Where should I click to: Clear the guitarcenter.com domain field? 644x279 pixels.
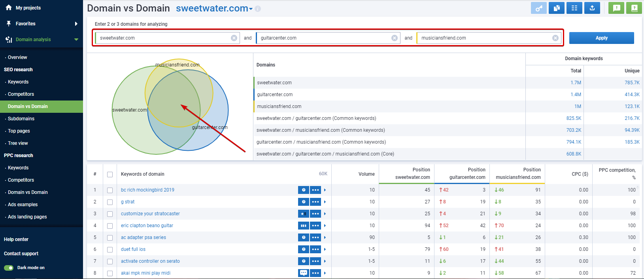pos(395,38)
